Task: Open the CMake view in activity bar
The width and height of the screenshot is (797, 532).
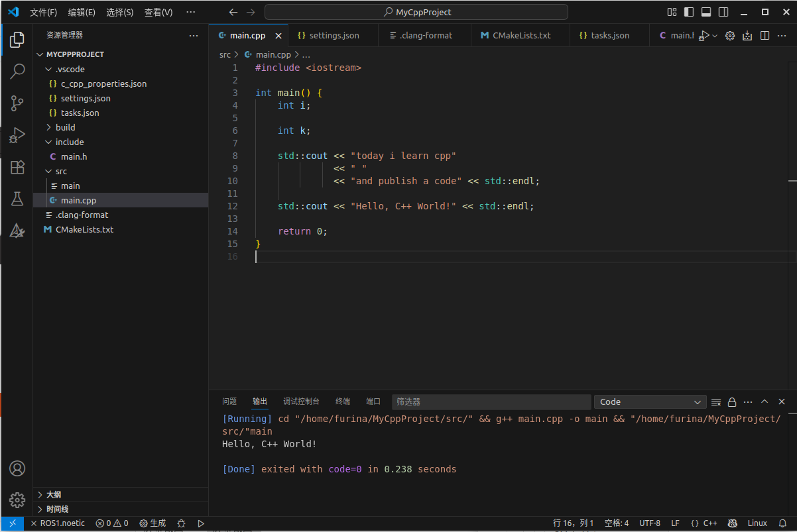Action: [x=17, y=231]
